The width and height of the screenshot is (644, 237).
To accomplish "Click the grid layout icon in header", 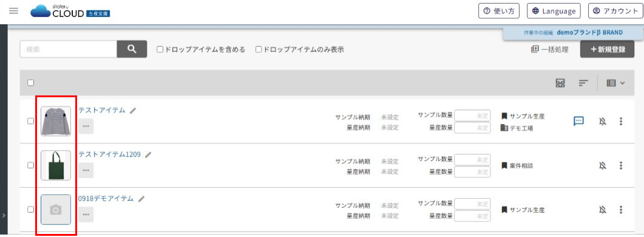I will click(560, 83).
